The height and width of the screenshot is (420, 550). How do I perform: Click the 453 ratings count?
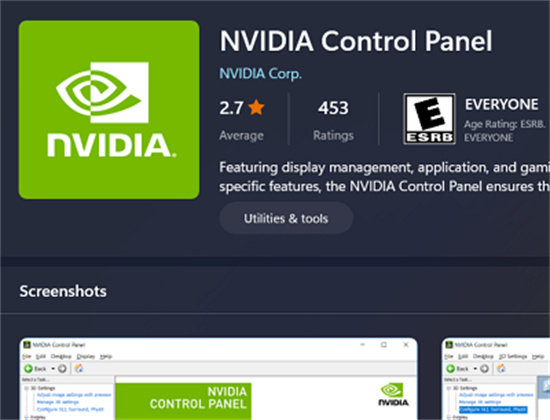click(333, 108)
